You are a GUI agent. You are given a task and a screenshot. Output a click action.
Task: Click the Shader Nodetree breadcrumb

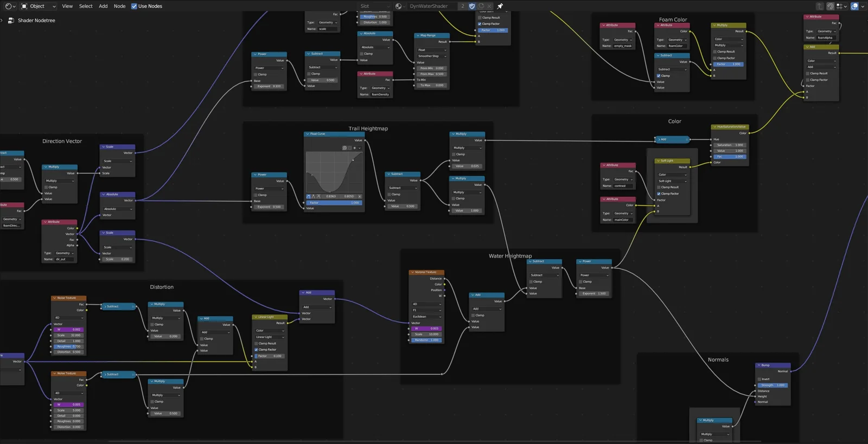click(36, 20)
